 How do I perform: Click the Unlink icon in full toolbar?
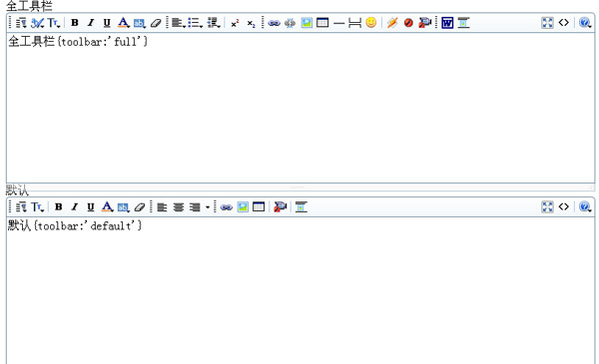point(290,23)
